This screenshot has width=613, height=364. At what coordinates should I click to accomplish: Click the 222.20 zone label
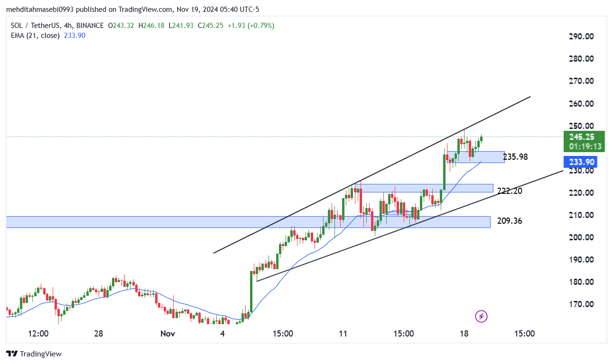coord(510,191)
